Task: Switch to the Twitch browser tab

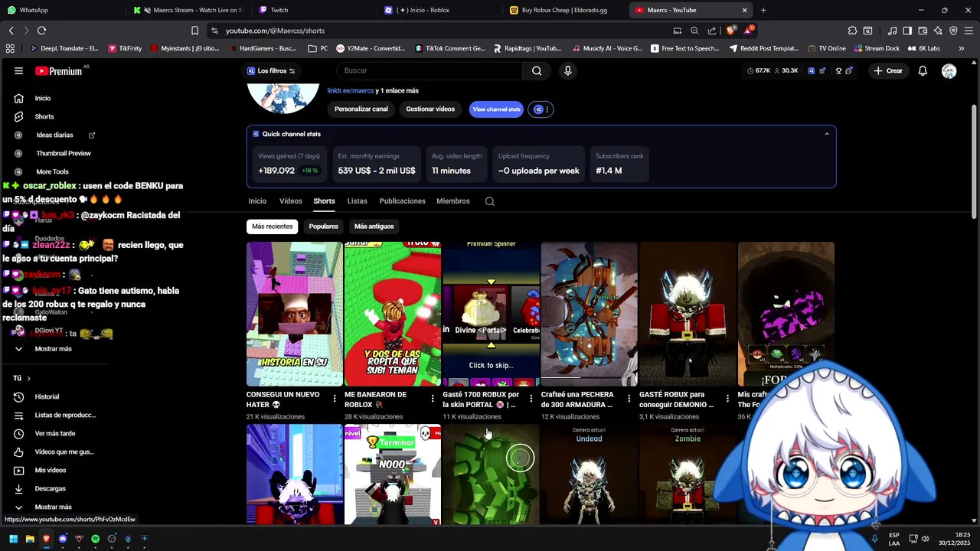Action: 314,10
